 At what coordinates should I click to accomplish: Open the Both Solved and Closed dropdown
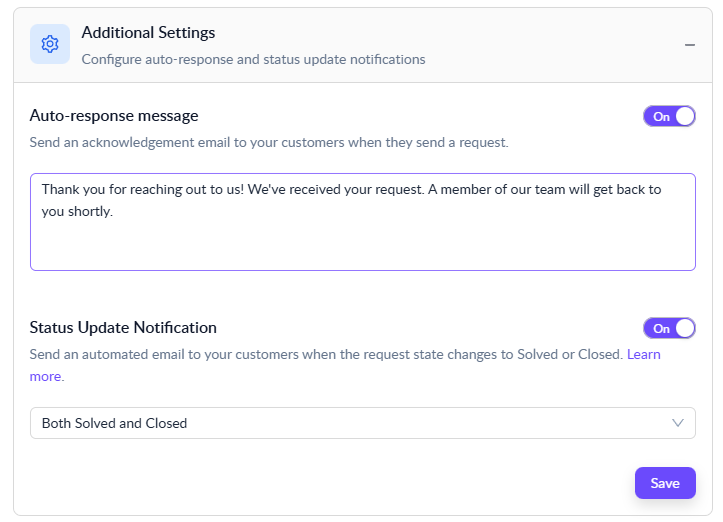pyautogui.click(x=362, y=423)
